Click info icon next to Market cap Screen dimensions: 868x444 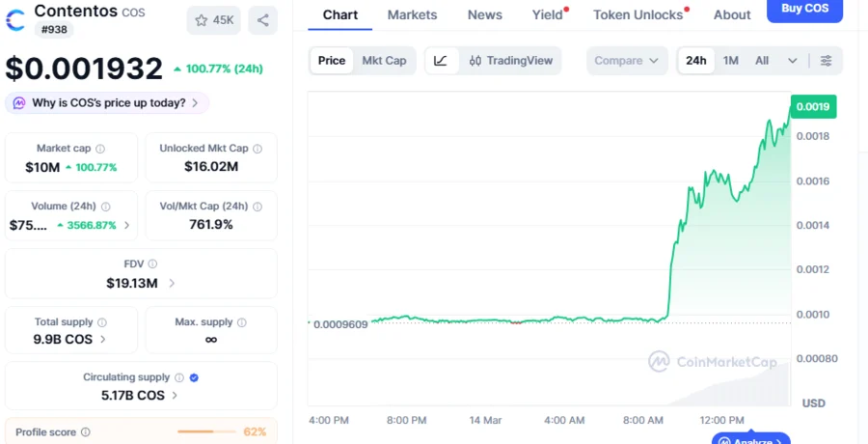(x=100, y=149)
